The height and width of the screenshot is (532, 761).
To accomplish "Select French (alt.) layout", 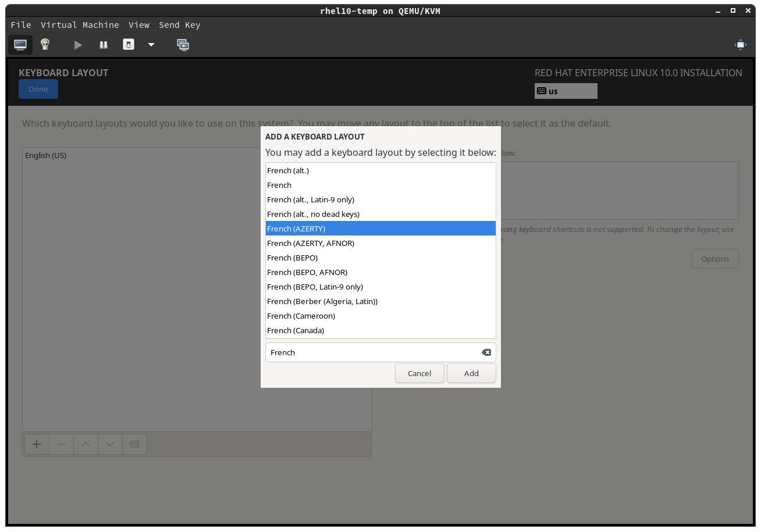I will pos(380,170).
